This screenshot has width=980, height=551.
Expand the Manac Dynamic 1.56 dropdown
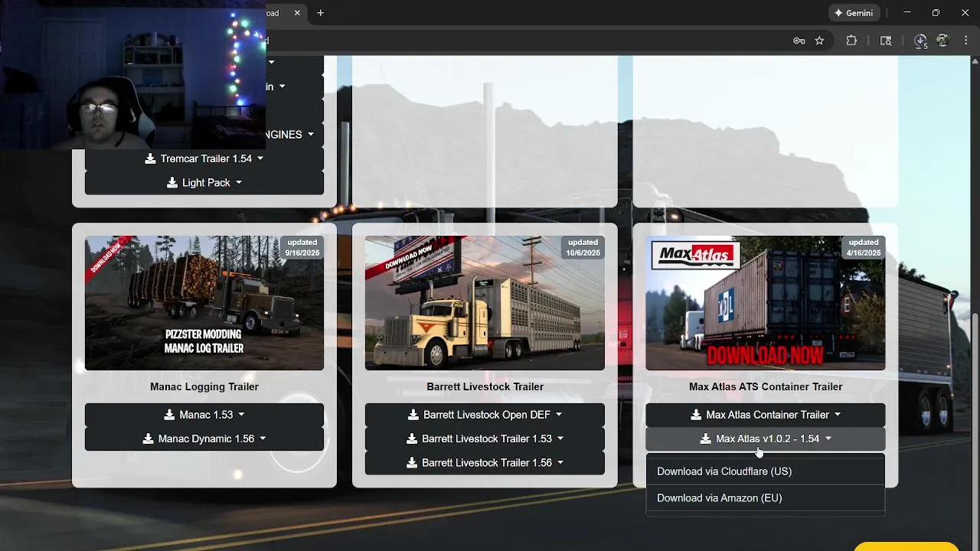[x=204, y=439]
